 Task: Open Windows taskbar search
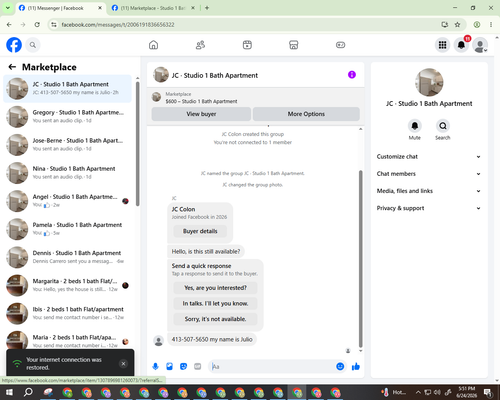[x=28, y=392]
